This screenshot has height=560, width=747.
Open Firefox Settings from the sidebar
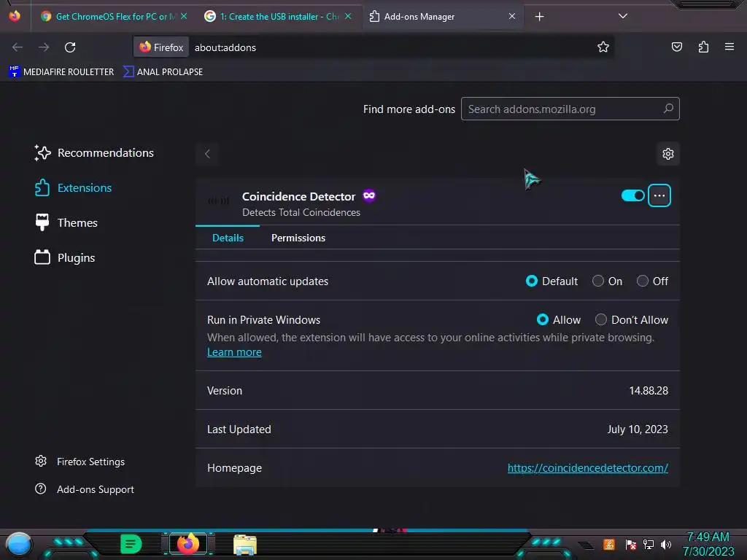point(80,462)
